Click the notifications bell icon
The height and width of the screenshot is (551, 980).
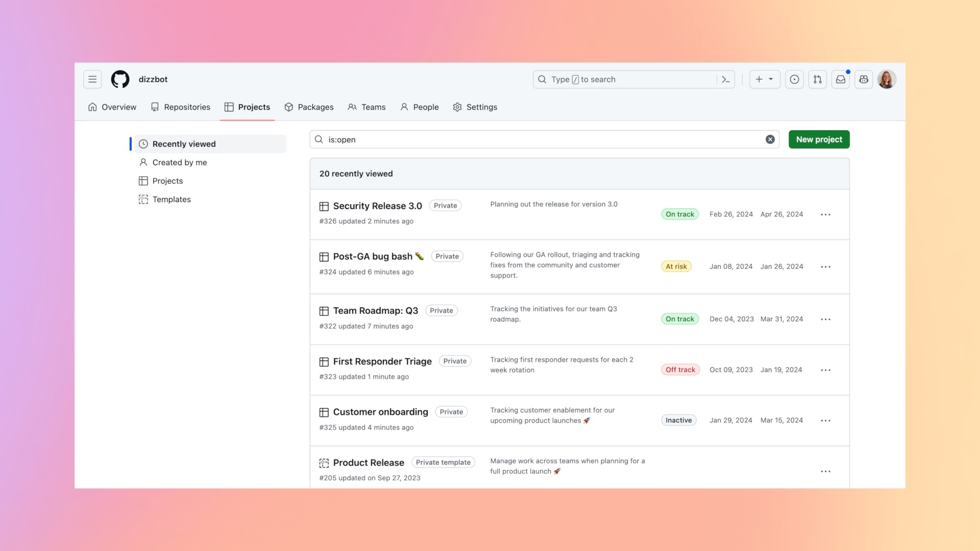pos(840,80)
